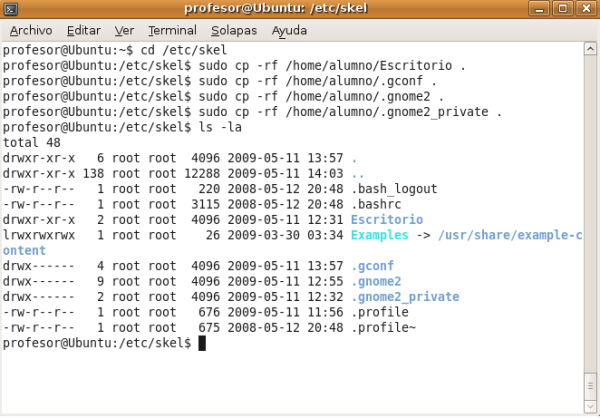Open the Terminal menu
This screenshot has width=600, height=418.
(172, 30)
